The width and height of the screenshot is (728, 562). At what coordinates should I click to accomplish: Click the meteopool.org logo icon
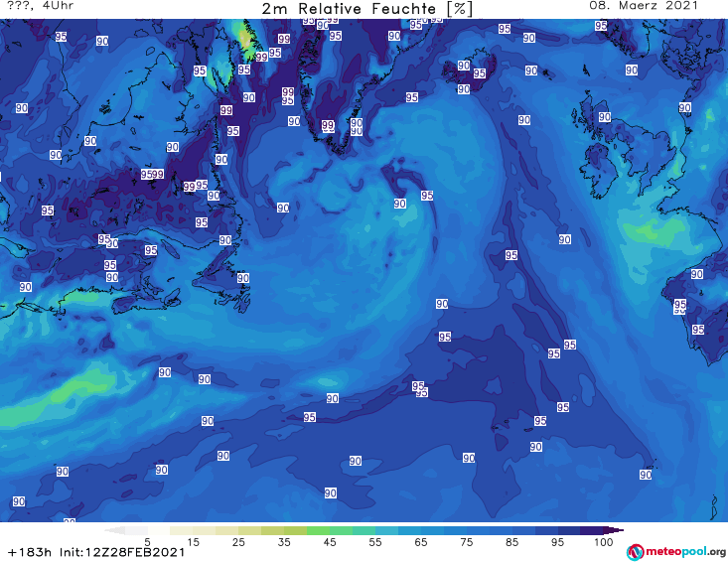635,552
